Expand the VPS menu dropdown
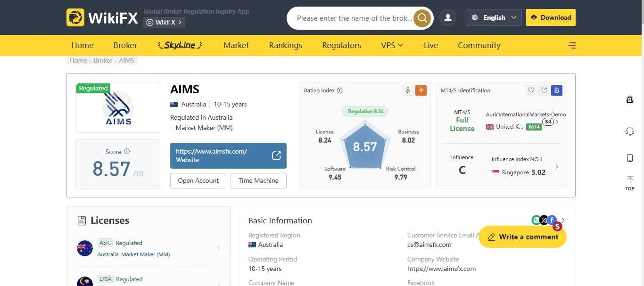644x286 pixels. coord(392,45)
